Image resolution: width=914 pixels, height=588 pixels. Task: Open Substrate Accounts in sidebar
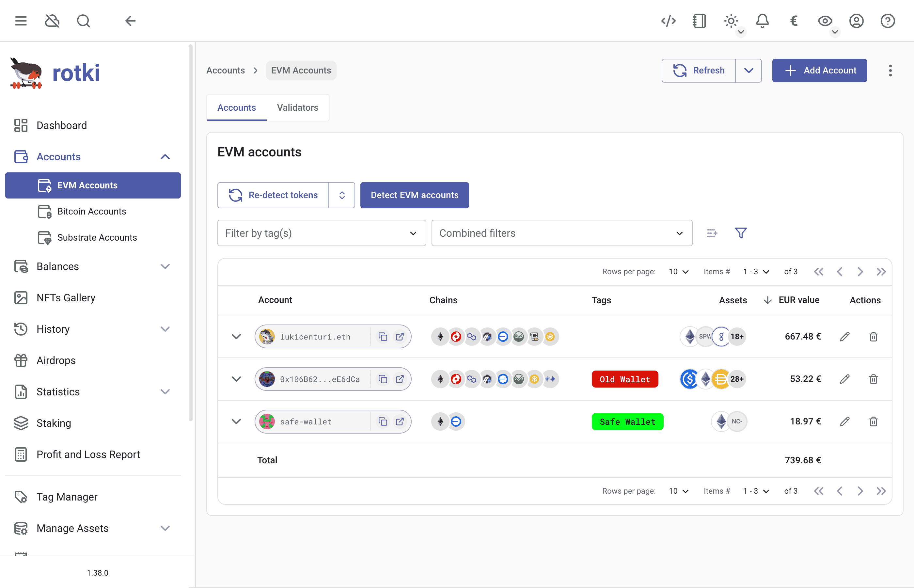(93, 237)
